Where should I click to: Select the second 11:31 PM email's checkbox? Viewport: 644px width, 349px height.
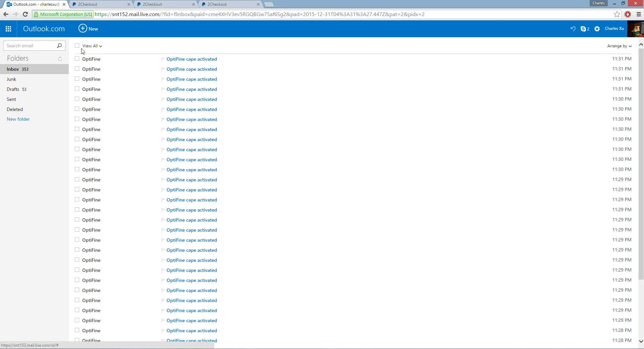point(77,69)
